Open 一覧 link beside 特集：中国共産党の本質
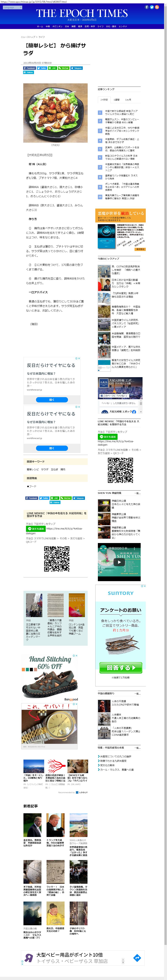The image size is (167, 980). [x=138, y=748]
